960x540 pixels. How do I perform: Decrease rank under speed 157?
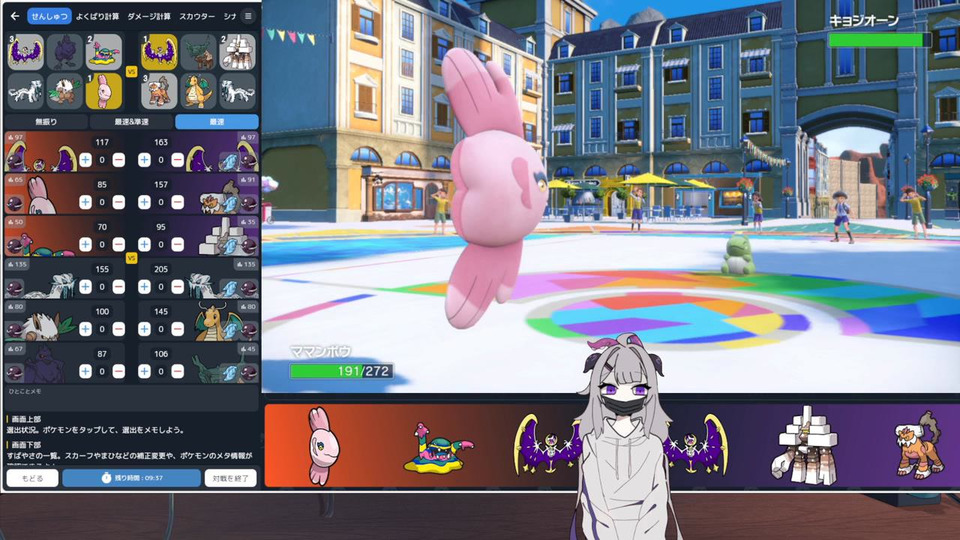[x=178, y=202]
